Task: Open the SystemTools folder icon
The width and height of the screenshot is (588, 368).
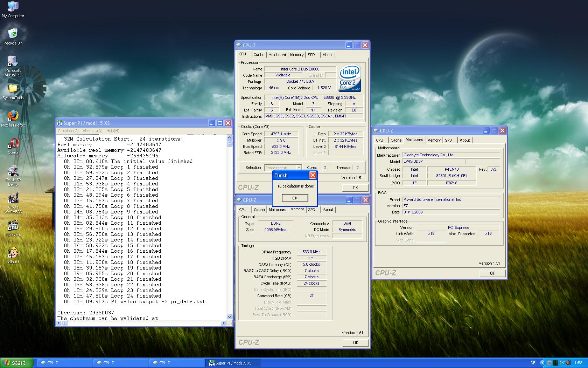Action: point(13,89)
